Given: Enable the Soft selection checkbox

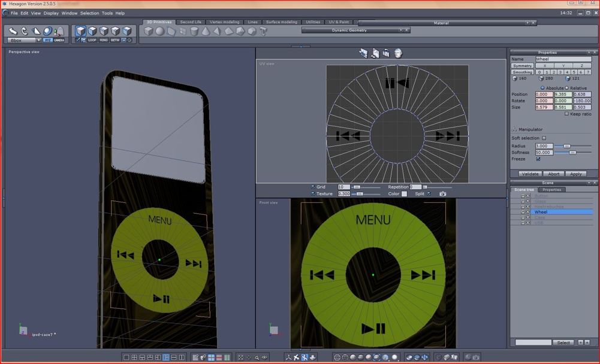Looking at the screenshot, I should tap(544, 138).
